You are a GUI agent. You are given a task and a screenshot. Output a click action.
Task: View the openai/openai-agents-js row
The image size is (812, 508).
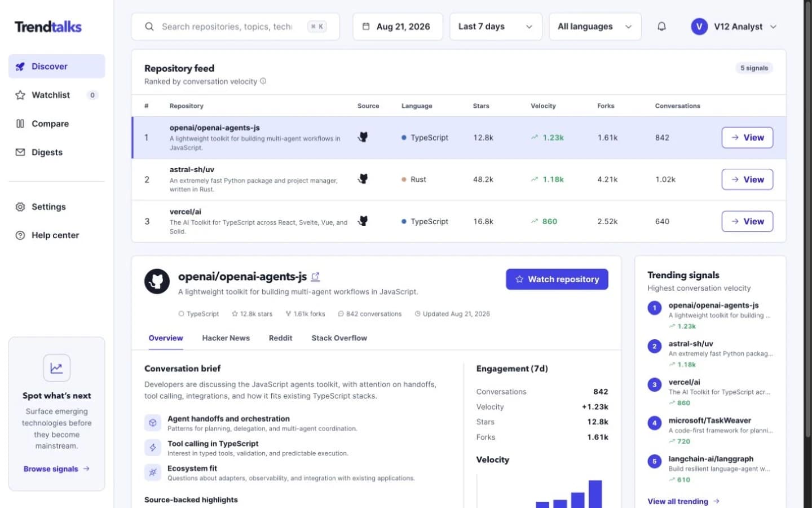[747, 138]
